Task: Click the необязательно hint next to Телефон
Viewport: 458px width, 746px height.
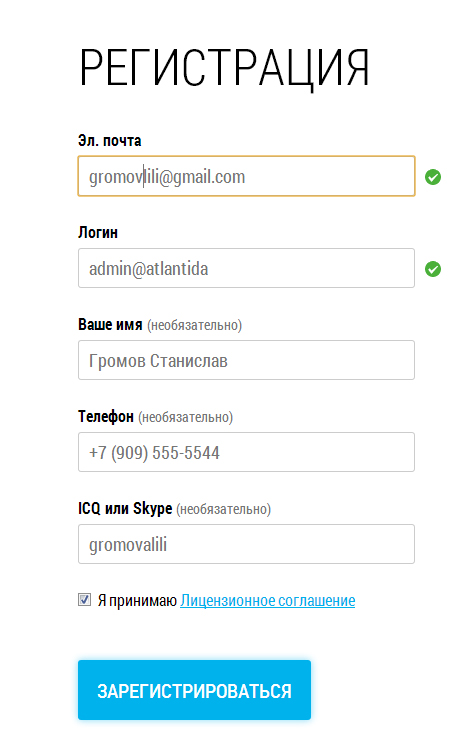Action: 185,417
